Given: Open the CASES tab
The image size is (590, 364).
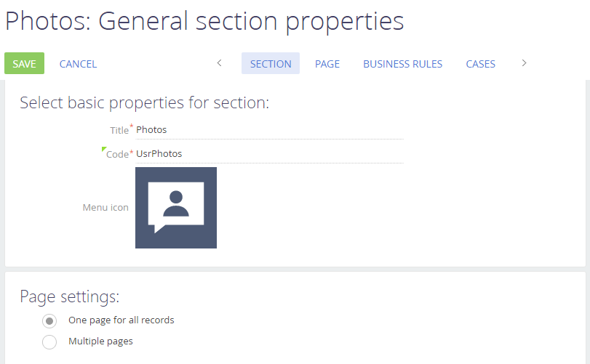Looking at the screenshot, I should pos(480,64).
